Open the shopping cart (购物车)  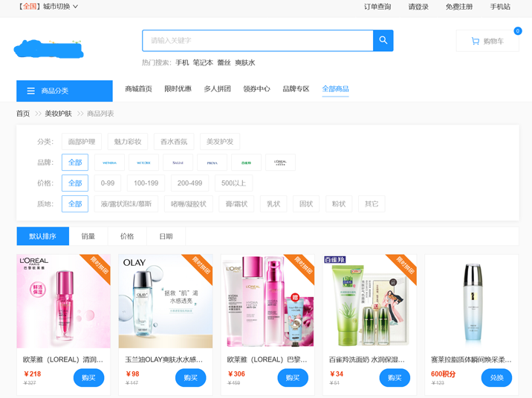pos(487,41)
